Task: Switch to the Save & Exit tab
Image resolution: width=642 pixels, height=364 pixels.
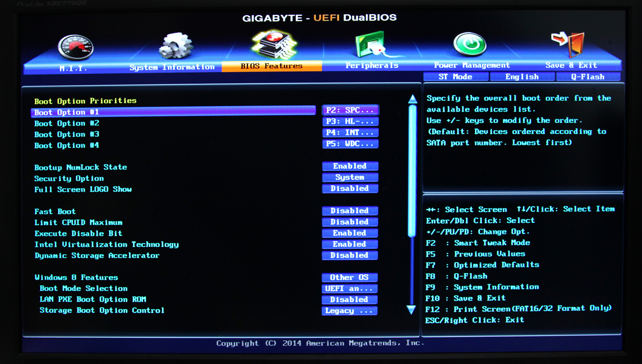Action: (x=571, y=65)
